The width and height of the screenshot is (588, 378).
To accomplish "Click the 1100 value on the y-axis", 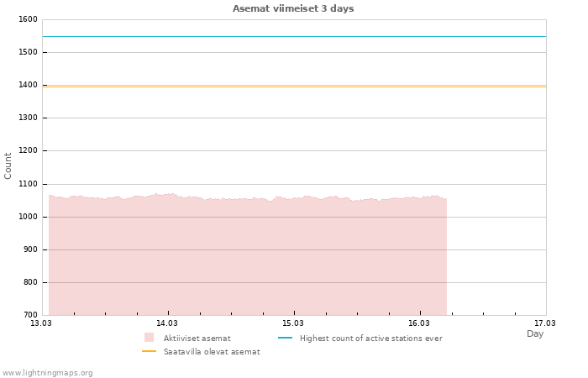I will [x=28, y=184].
